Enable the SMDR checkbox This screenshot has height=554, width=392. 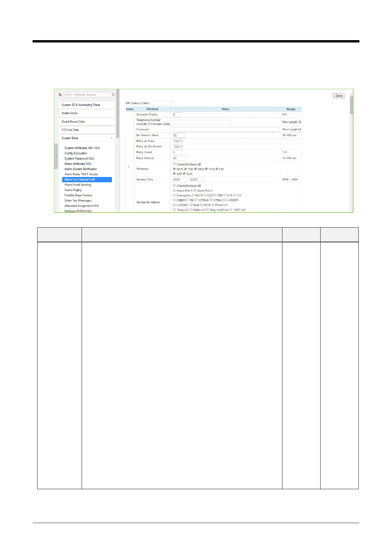pos(174,200)
